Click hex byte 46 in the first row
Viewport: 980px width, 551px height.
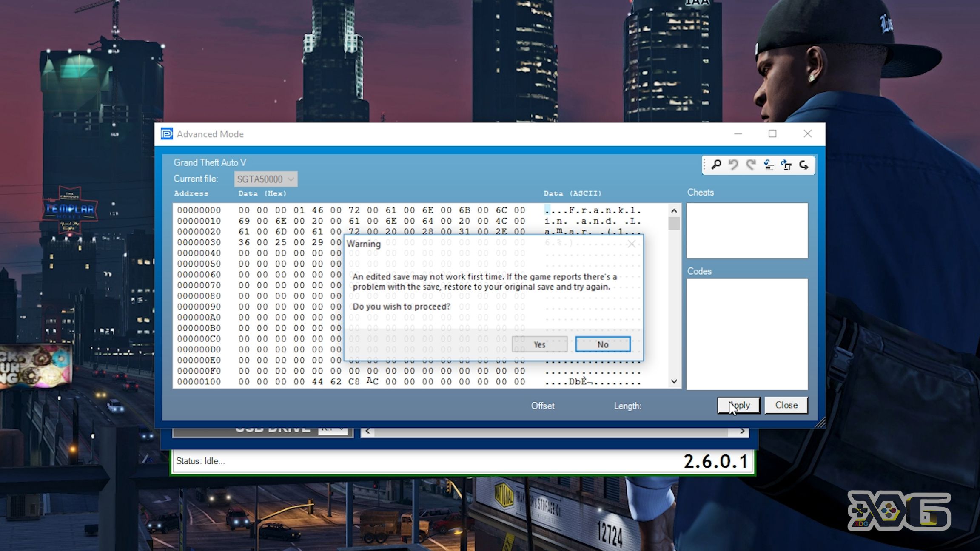pos(317,210)
